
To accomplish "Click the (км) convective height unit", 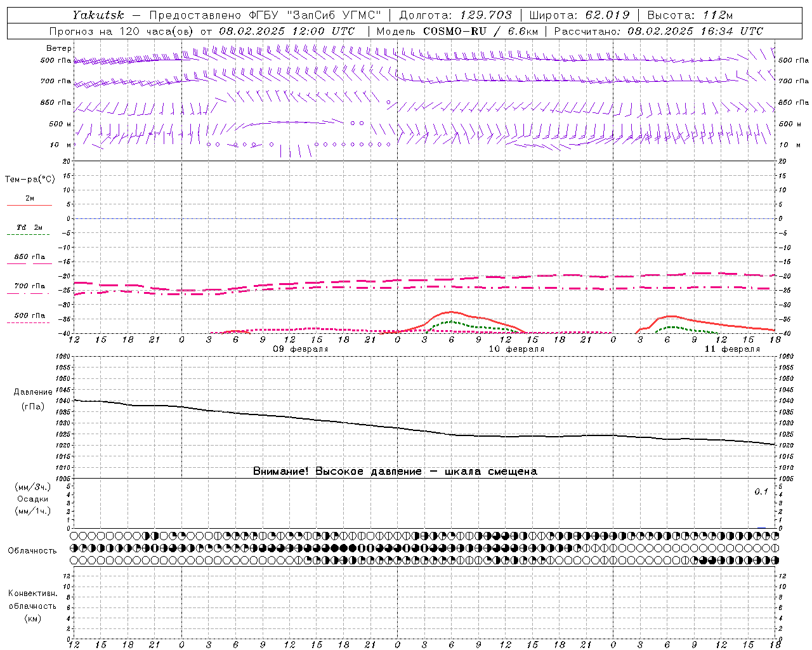I will (x=32, y=618).
